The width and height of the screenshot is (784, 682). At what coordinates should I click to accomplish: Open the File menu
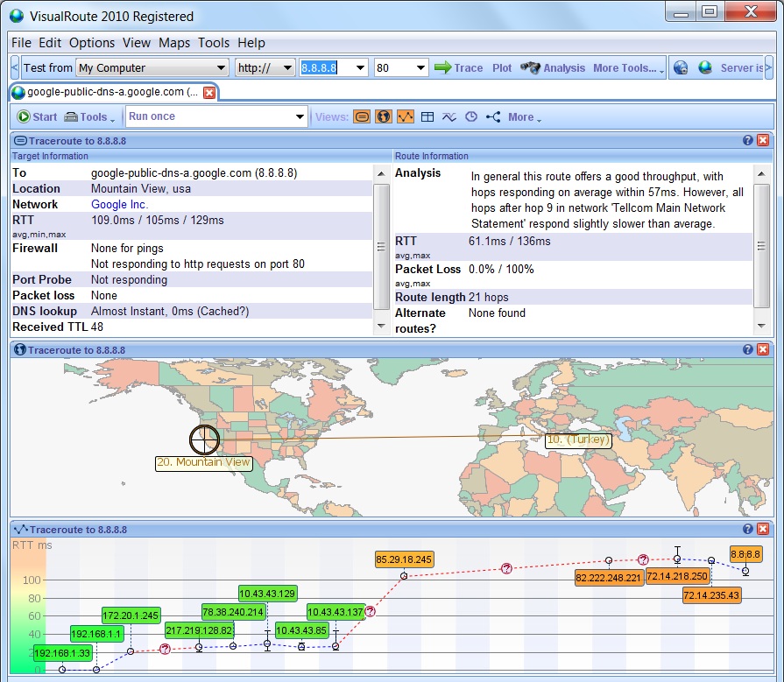click(x=22, y=43)
